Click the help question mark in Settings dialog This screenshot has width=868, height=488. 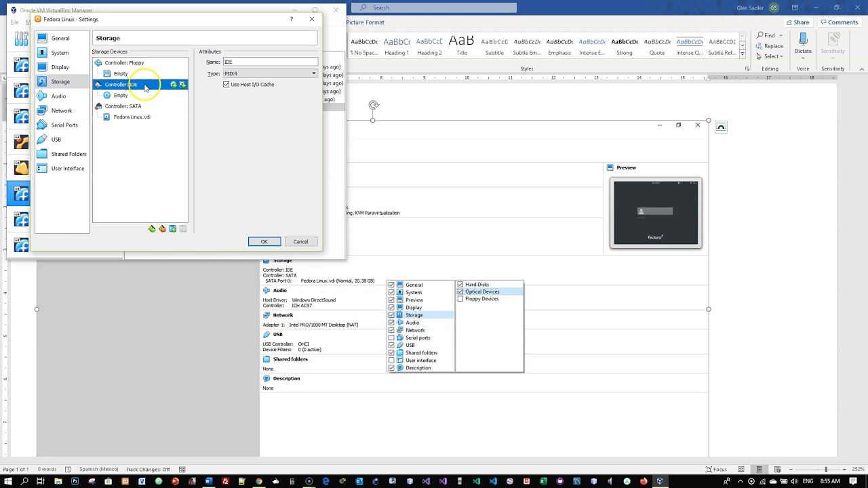pyautogui.click(x=292, y=19)
